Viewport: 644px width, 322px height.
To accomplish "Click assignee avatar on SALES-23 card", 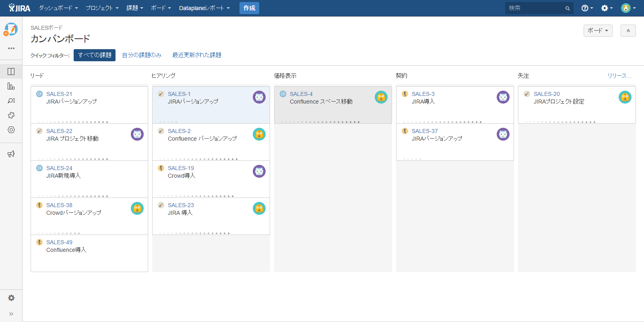I will [x=259, y=208].
